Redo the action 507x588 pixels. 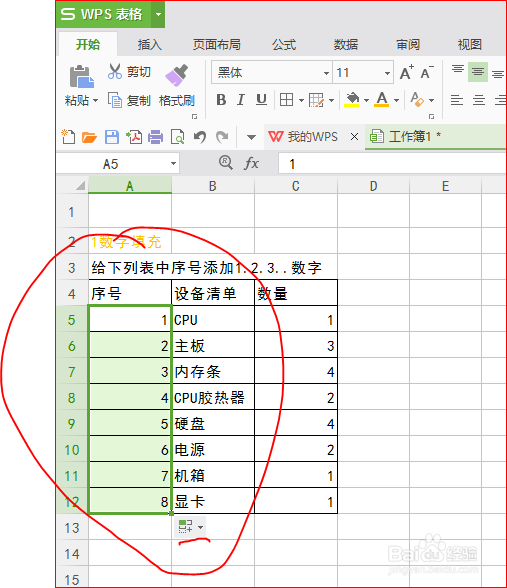pos(222,137)
